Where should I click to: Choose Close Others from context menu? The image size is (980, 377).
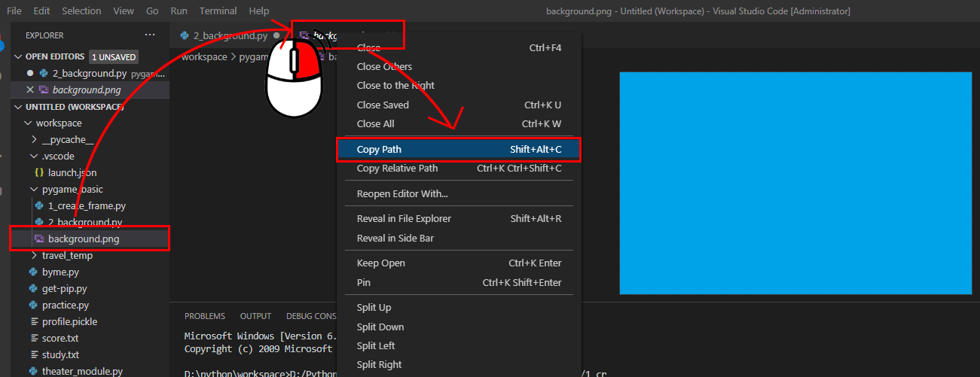tap(459, 66)
